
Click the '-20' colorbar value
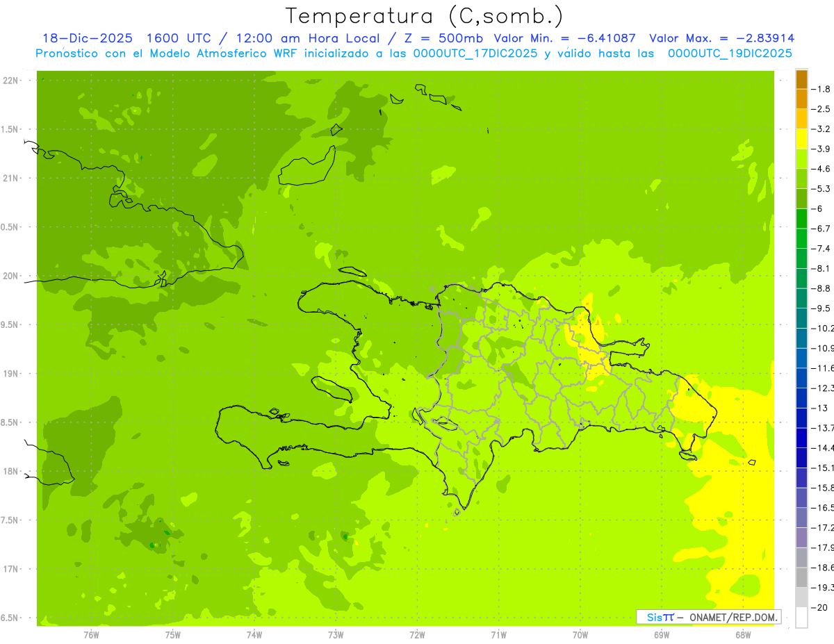[820, 608]
